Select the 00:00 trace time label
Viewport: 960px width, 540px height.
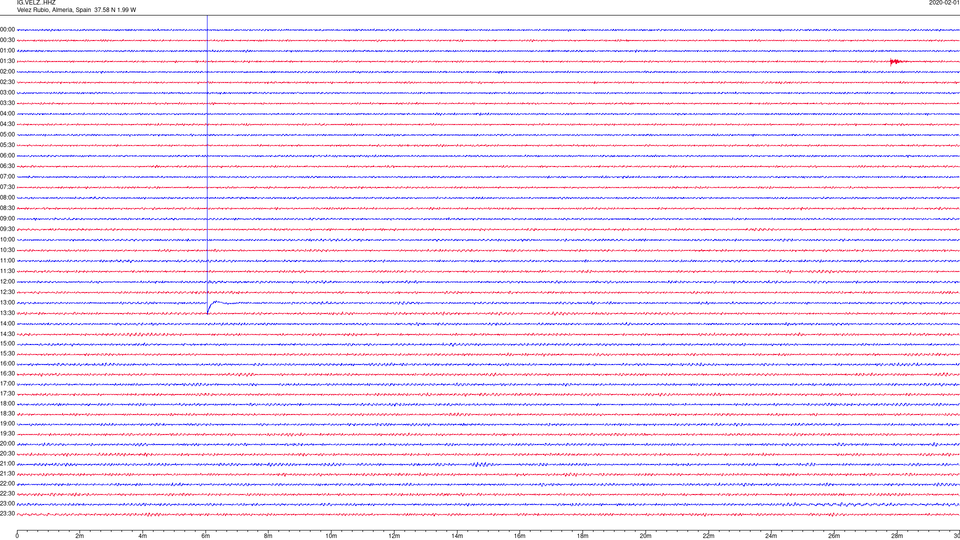pos(7,29)
